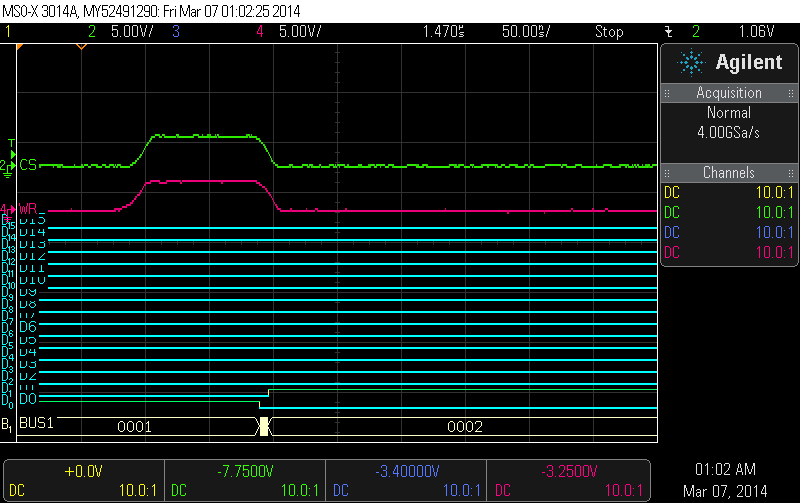
Task: Click the D6 digital channel label
Action: [x=28, y=326]
